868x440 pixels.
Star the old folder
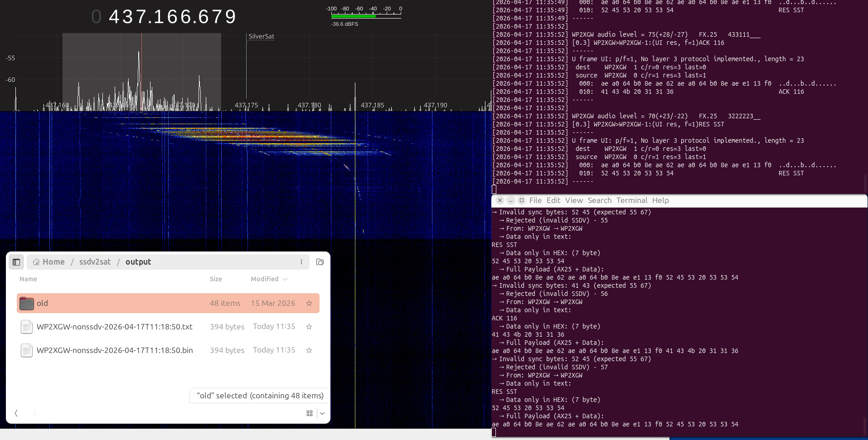coord(309,303)
